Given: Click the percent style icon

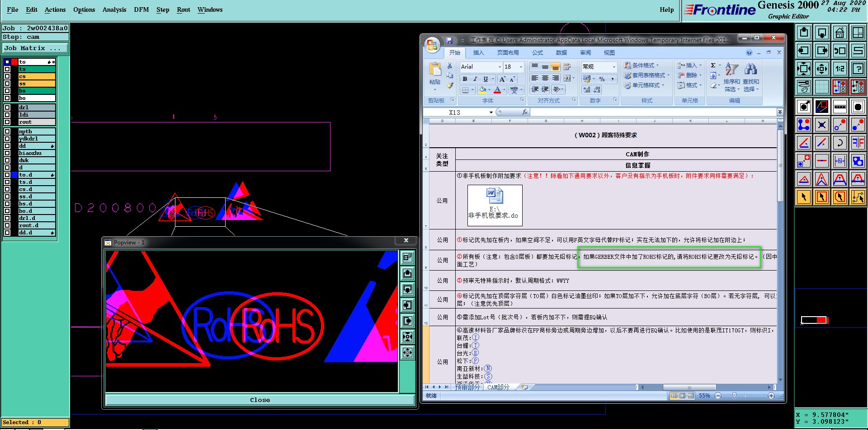Looking at the screenshot, I should pos(602,79).
